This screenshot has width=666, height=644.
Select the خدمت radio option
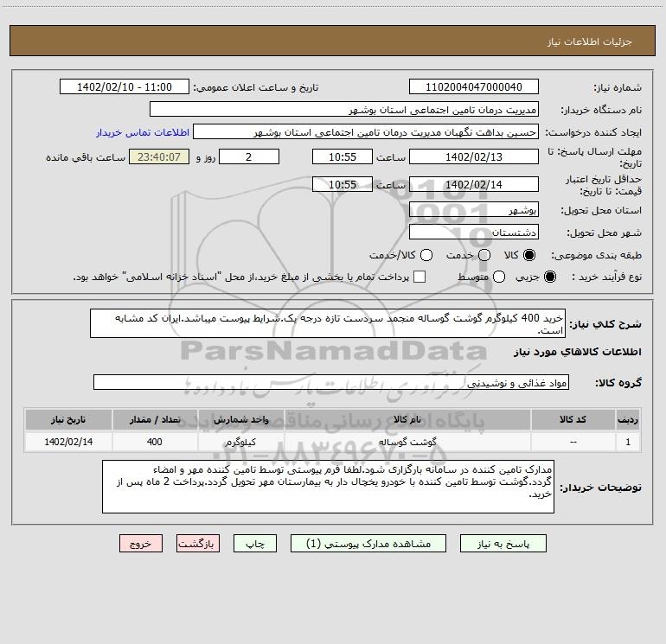[484, 255]
